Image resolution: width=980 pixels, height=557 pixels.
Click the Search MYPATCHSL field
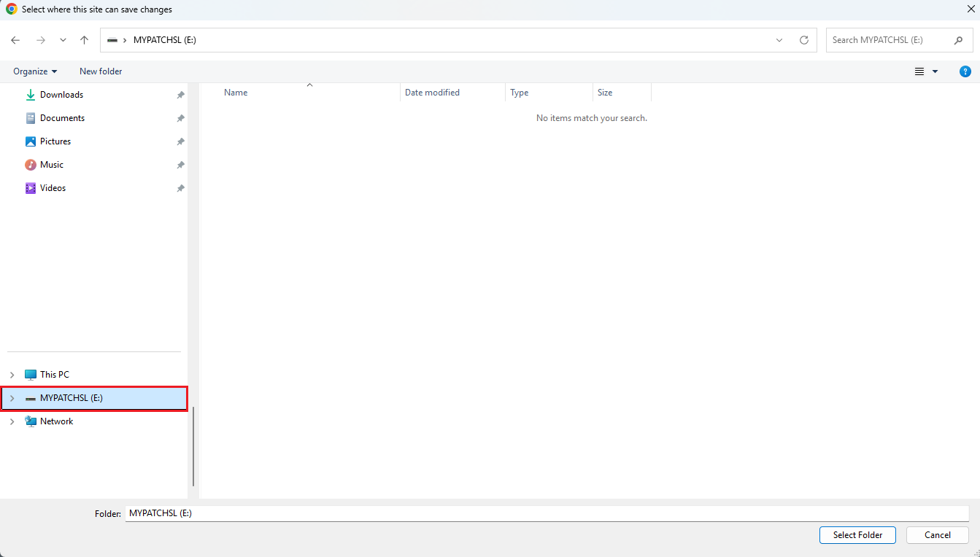[892, 40]
